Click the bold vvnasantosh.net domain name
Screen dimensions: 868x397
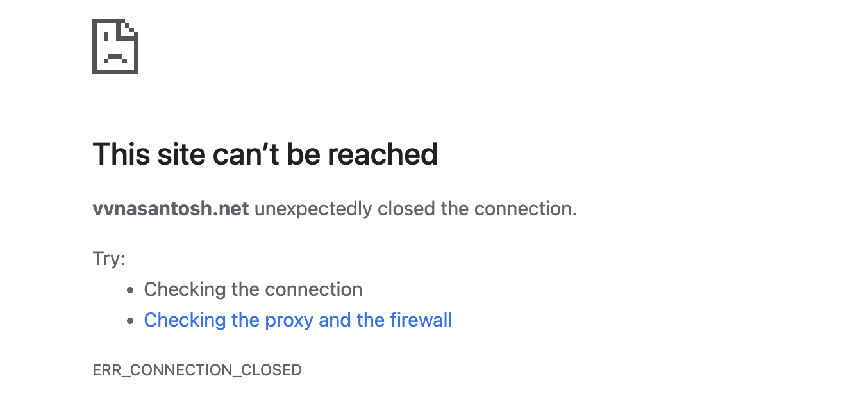pos(171,209)
